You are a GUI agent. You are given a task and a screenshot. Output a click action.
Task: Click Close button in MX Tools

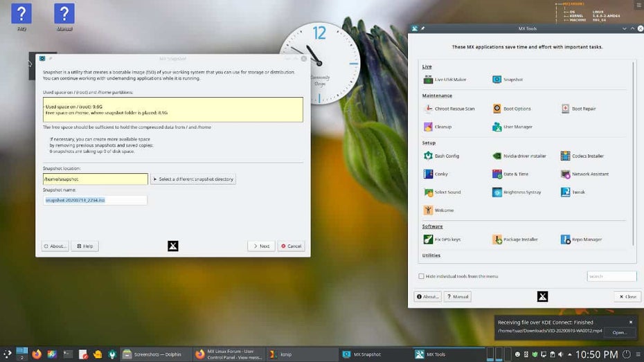click(x=627, y=297)
